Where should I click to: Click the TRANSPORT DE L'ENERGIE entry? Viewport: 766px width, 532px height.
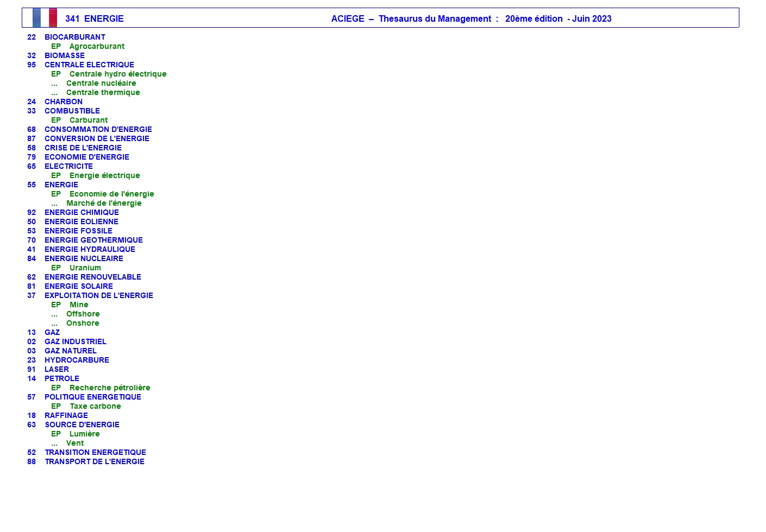coord(95,461)
